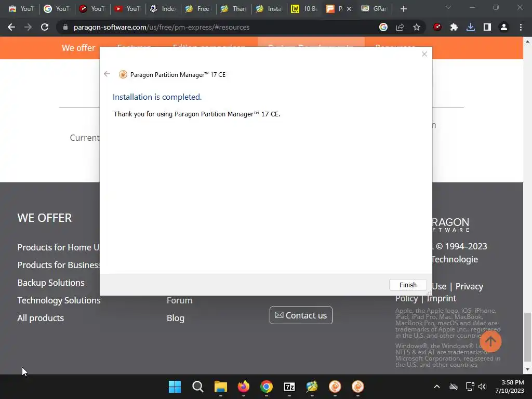Open File Explorer from the taskbar
Viewport: 532px width, 399px height.
click(x=220, y=387)
